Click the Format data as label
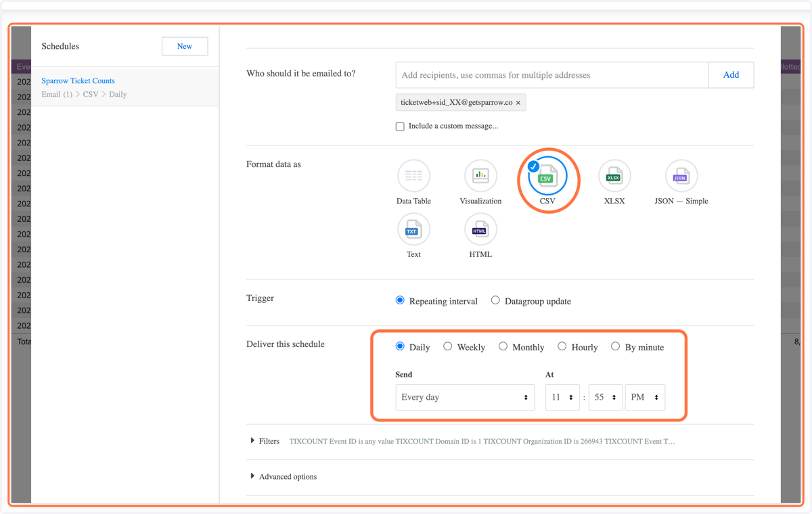The image size is (812, 514). pos(273,164)
